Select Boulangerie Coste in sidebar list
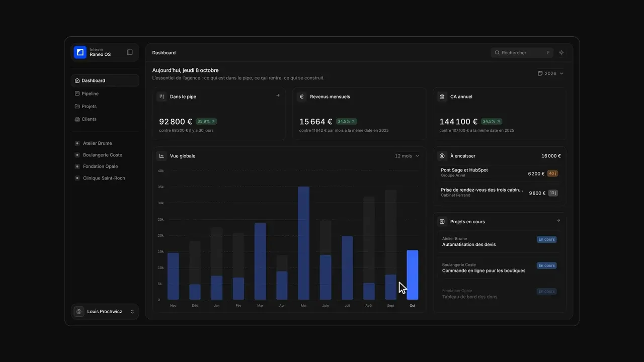 [x=105, y=155]
